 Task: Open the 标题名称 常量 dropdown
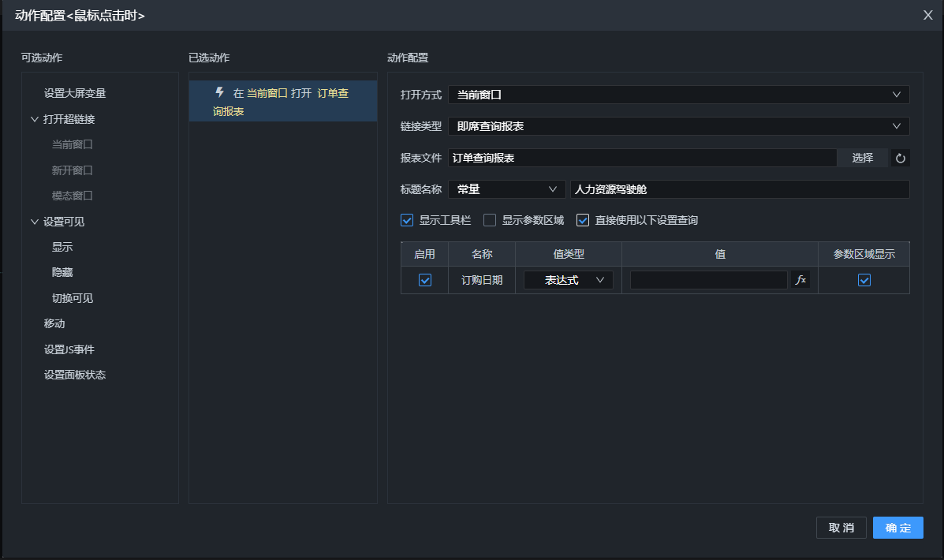click(506, 189)
